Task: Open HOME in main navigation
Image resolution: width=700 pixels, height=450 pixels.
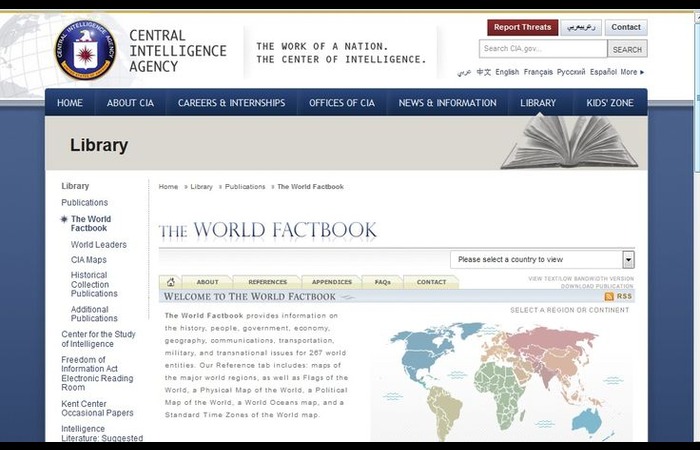Action: pos(70,103)
